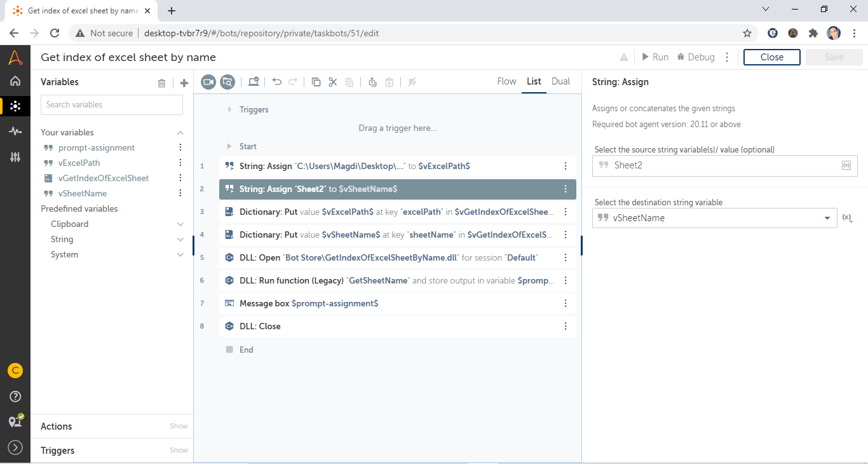Open the Home sidebar icon
The width and height of the screenshot is (868, 464).
coord(15,81)
